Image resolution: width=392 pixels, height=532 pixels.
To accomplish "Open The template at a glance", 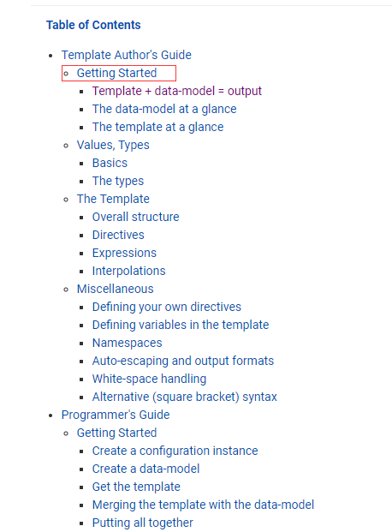I will click(158, 127).
